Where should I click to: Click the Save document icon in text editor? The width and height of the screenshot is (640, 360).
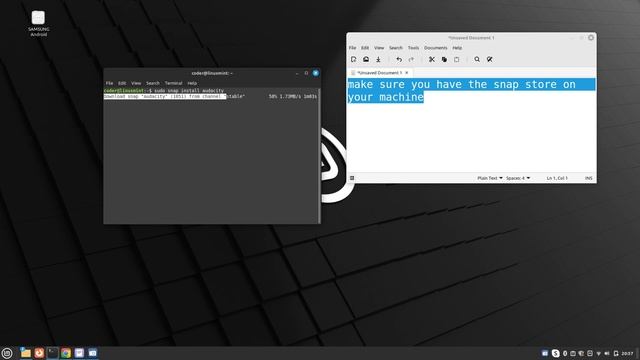[378, 60]
